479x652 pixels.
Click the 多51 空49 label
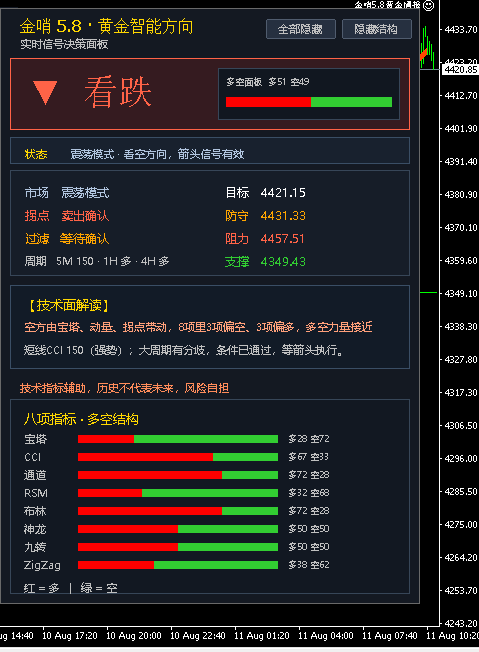click(x=289, y=82)
